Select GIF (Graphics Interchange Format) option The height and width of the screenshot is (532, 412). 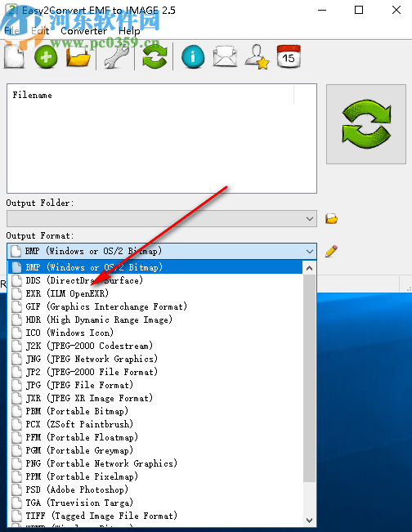tap(155, 306)
